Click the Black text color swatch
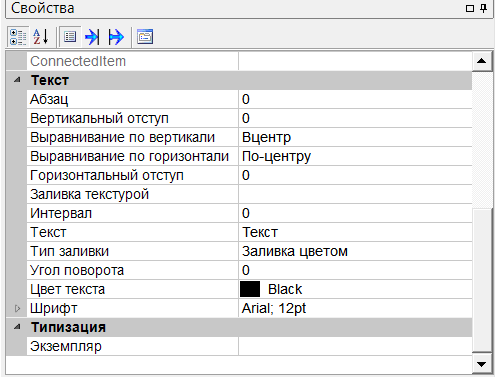 coord(250,289)
